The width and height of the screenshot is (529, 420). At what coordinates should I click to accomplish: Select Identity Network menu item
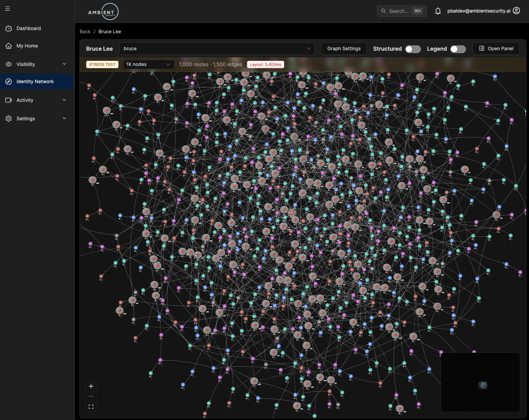point(36,82)
